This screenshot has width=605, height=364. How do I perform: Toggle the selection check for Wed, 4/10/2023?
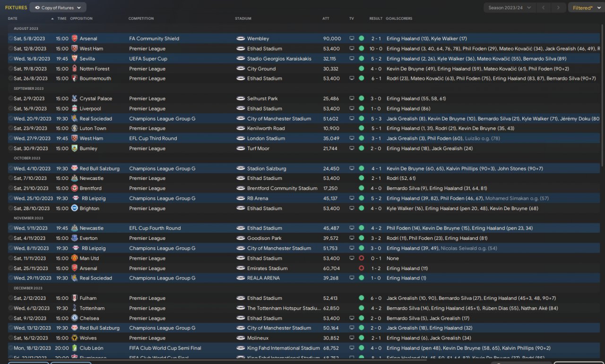[x=11, y=169]
